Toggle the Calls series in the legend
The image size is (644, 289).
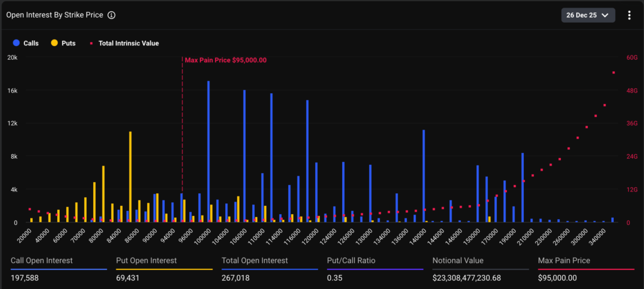click(x=26, y=43)
